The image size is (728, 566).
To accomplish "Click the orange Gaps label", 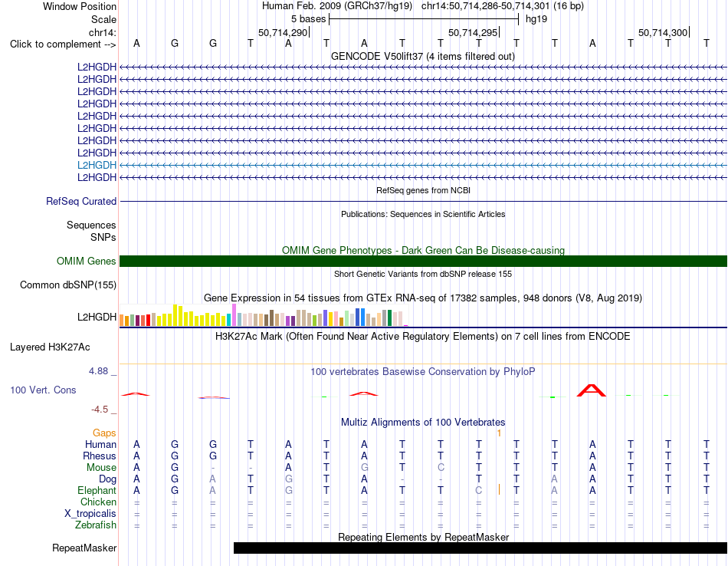I will (x=104, y=433).
